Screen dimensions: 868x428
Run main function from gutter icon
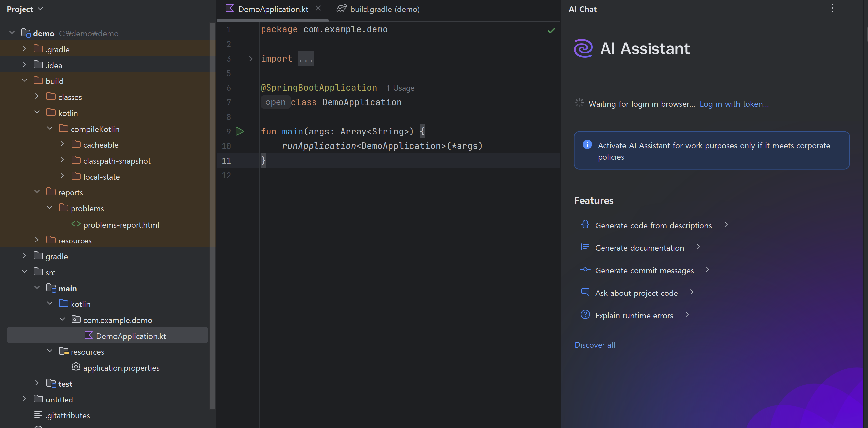point(240,131)
